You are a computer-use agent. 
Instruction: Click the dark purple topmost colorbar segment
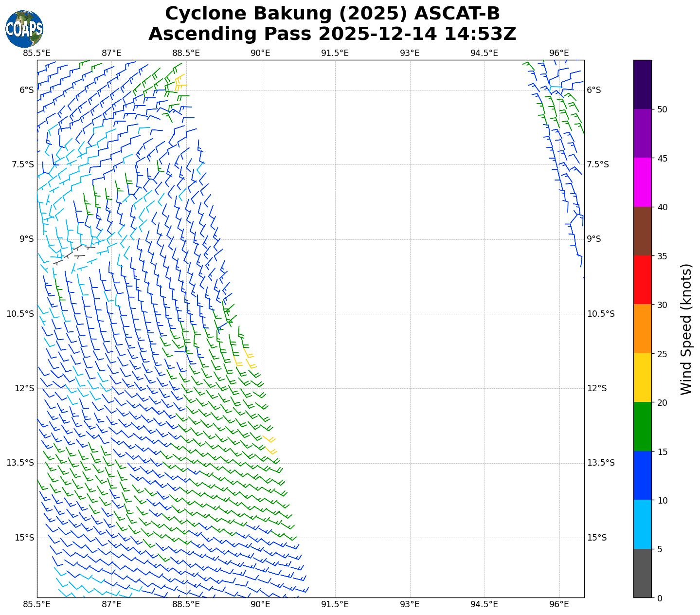(642, 84)
